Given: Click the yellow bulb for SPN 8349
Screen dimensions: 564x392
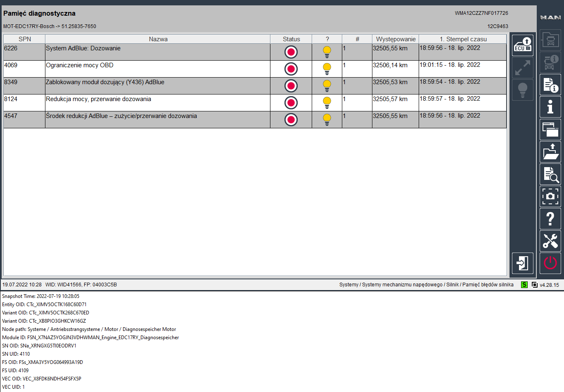Looking at the screenshot, I should pyautogui.click(x=327, y=86).
